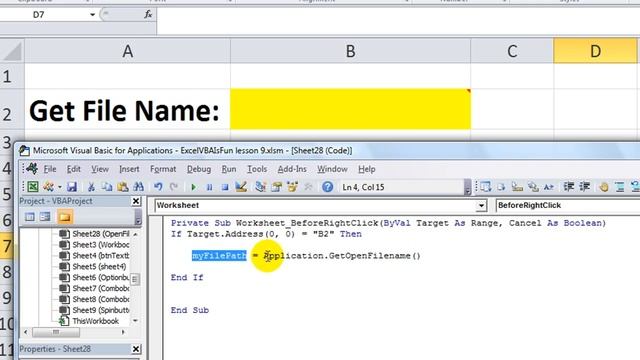Open the Project Explorer icon
The height and width of the screenshot is (360, 640).
(x=260, y=187)
